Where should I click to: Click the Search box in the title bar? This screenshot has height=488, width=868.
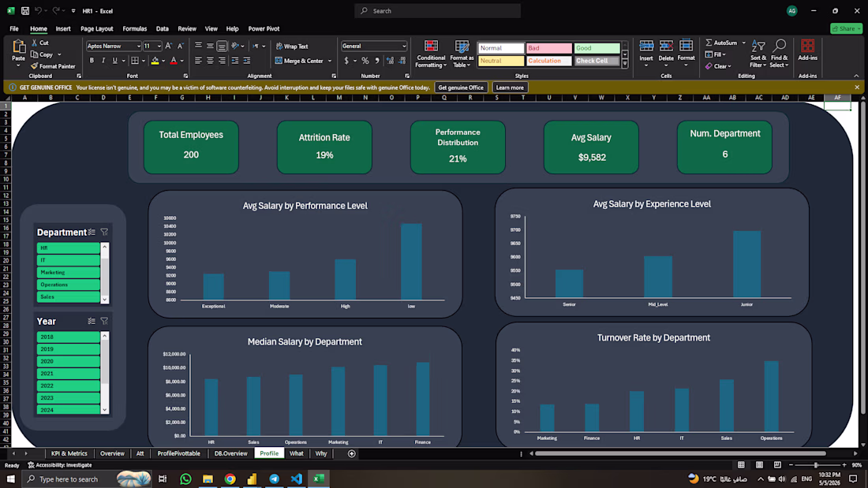point(437,10)
